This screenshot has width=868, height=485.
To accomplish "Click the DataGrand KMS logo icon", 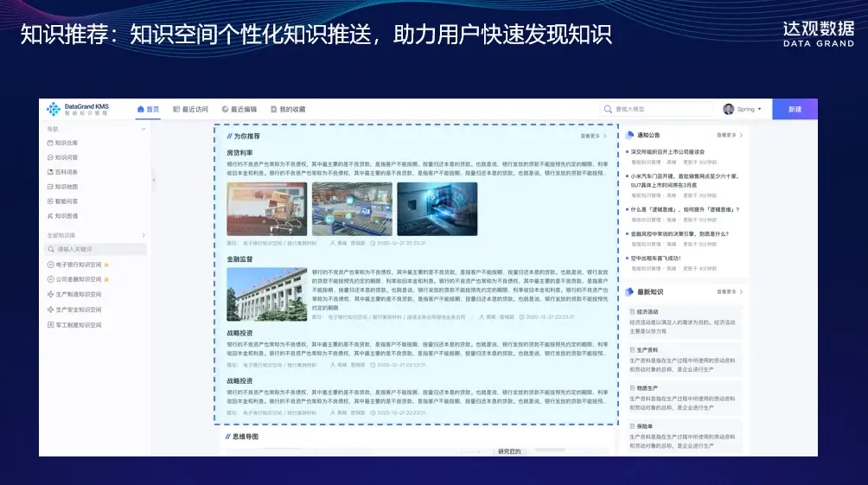I will pos(54,109).
